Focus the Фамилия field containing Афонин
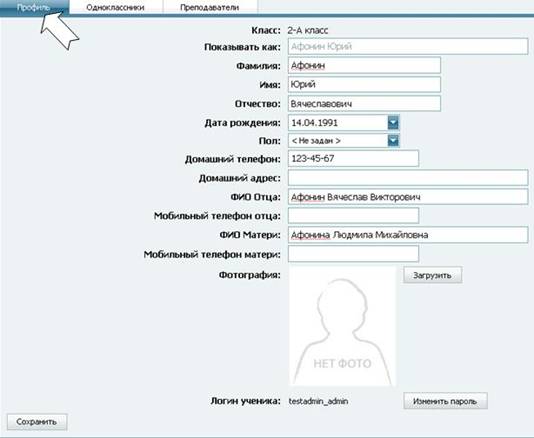 [x=364, y=65]
